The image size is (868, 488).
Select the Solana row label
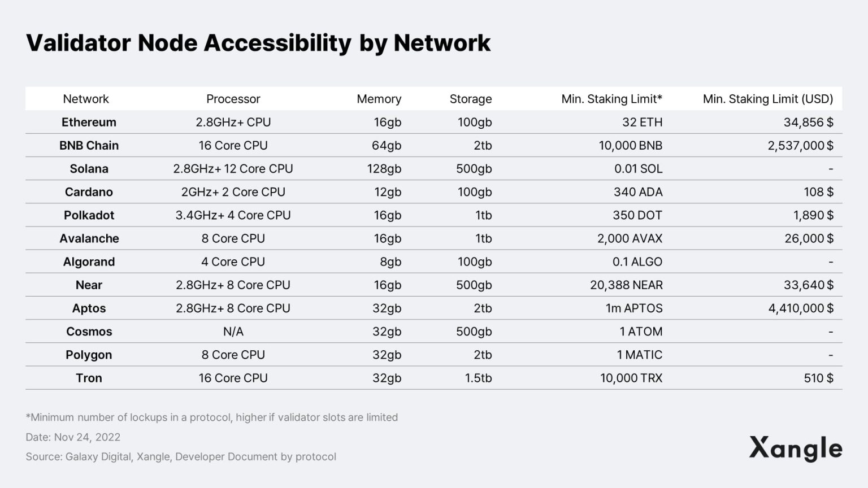point(89,168)
